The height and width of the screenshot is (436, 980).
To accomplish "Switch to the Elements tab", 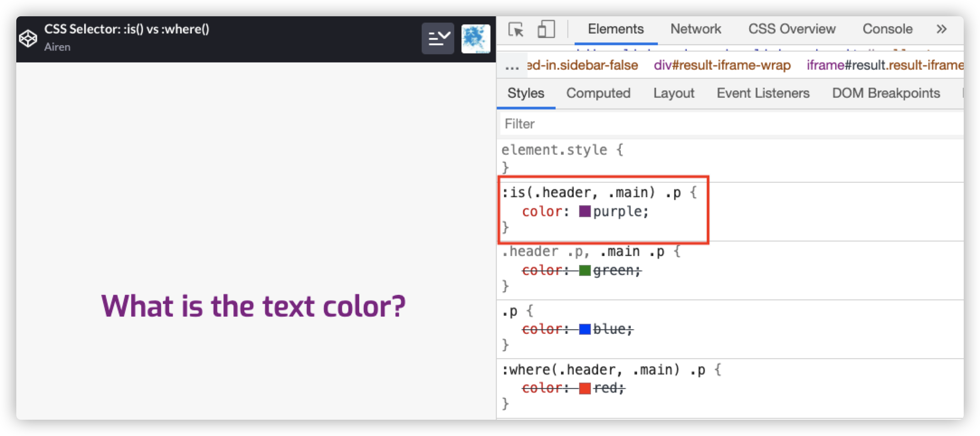I will coord(616,29).
